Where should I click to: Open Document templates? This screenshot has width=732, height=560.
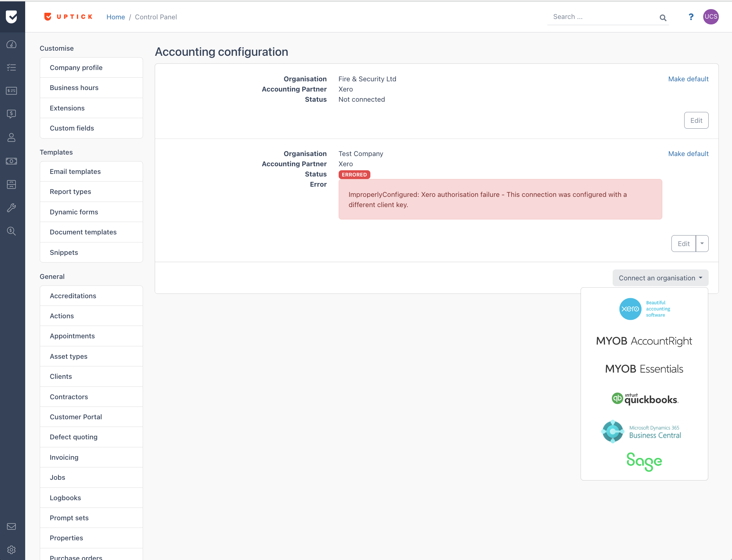[91, 232]
